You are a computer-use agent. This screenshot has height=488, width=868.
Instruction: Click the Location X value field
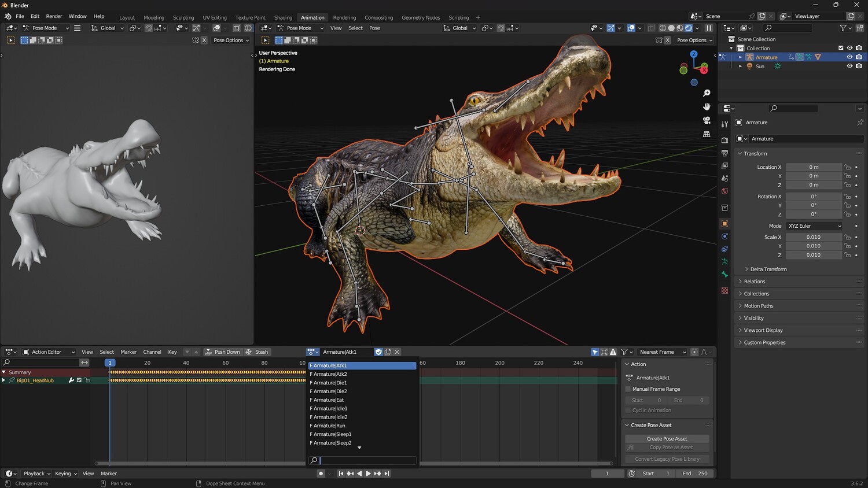(x=813, y=167)
